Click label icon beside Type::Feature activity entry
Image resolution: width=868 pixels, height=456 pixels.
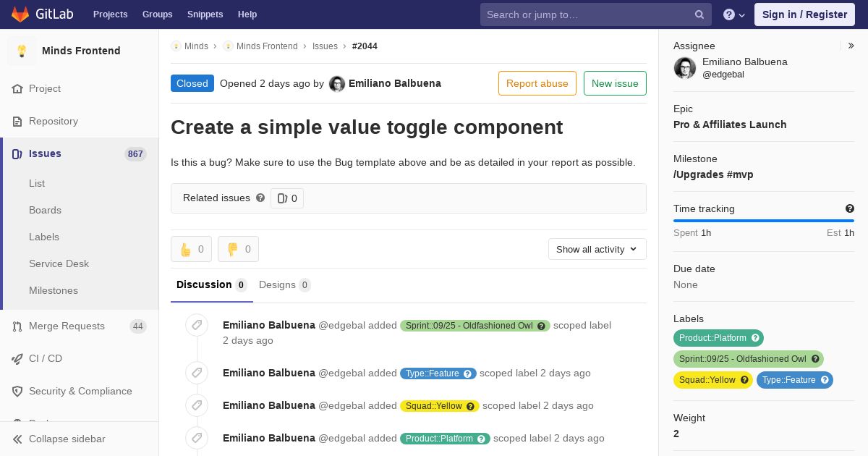(x=197, y=373)
